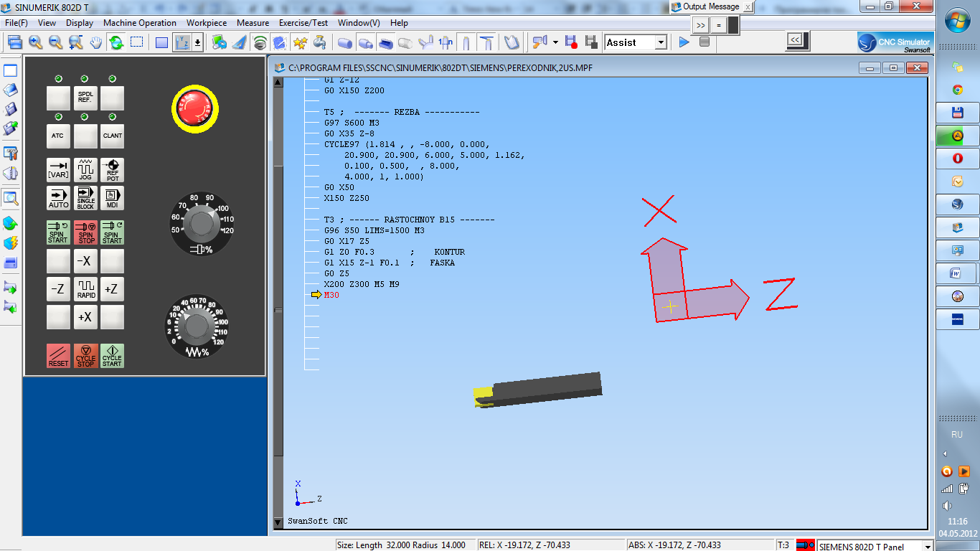Expand the dropdown arrow beside the camera icon
The width and height of the screenshot is (980, 551).
(x=555, y=42)
